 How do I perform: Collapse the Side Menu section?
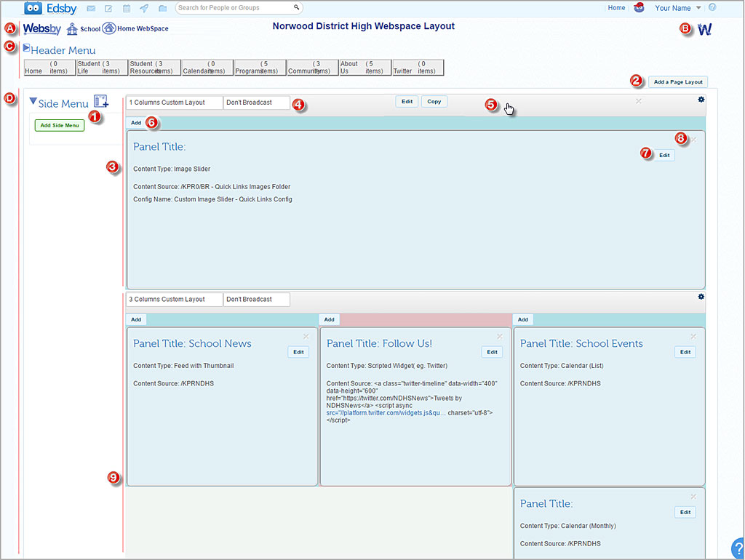(33, 101)
